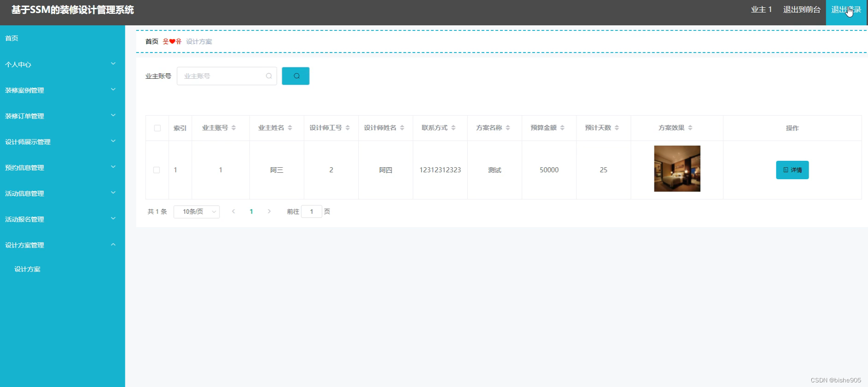Click the teal search button

click(296, 76)
